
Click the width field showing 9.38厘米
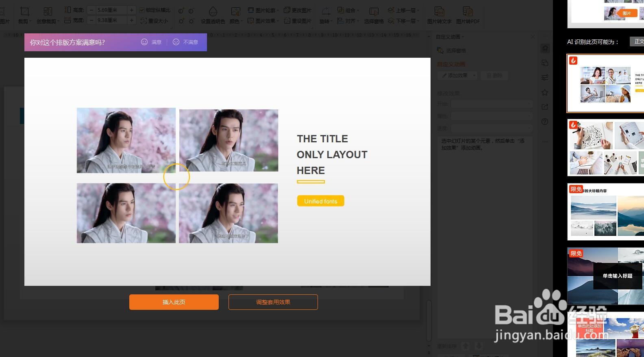click(112, 20)
